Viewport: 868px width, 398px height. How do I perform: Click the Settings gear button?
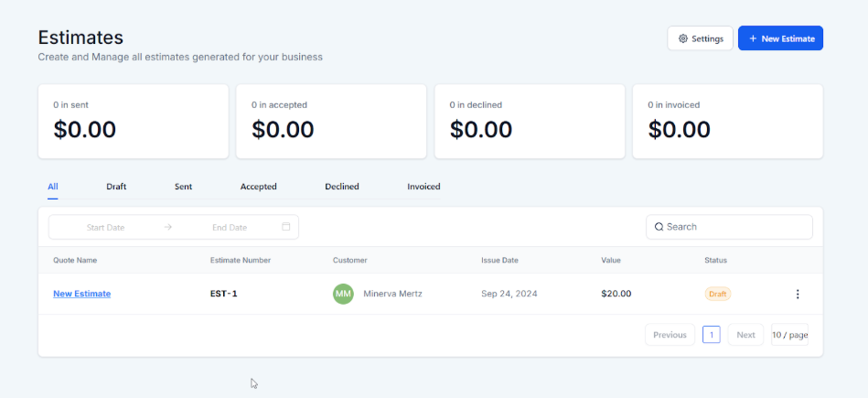click(700, 38)
